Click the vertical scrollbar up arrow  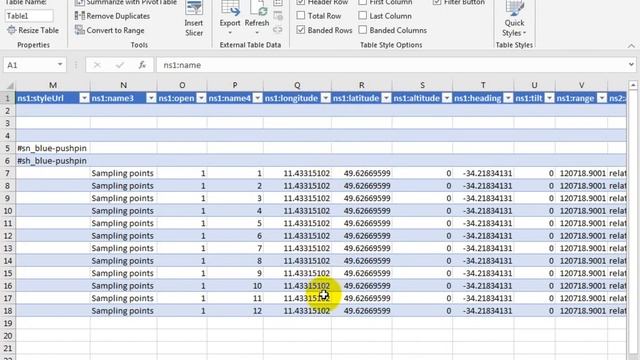633,85
